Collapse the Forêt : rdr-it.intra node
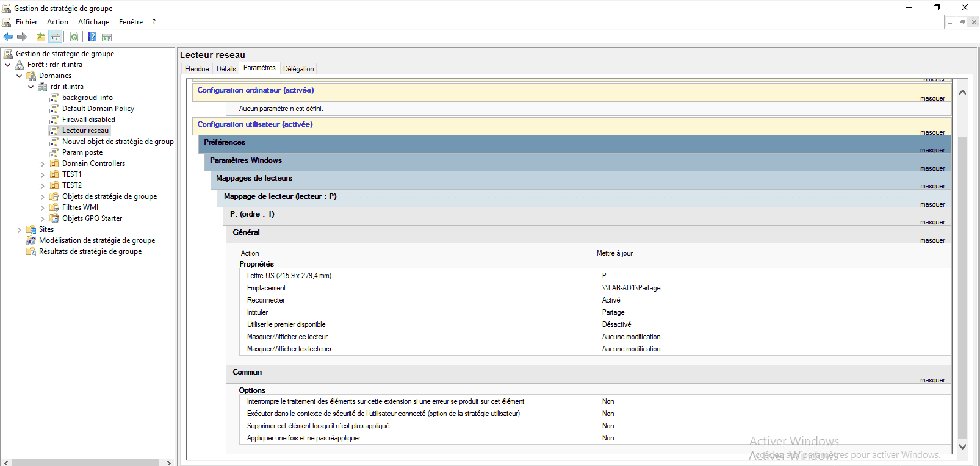The height and width of the screenshot is (466, 980). click(7, 65)
